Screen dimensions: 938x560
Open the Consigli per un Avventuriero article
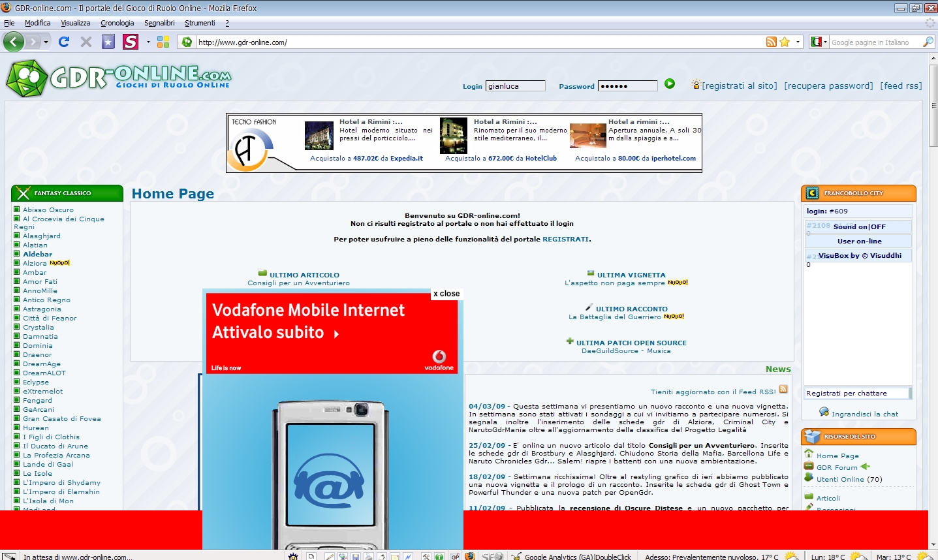point(298,283)
